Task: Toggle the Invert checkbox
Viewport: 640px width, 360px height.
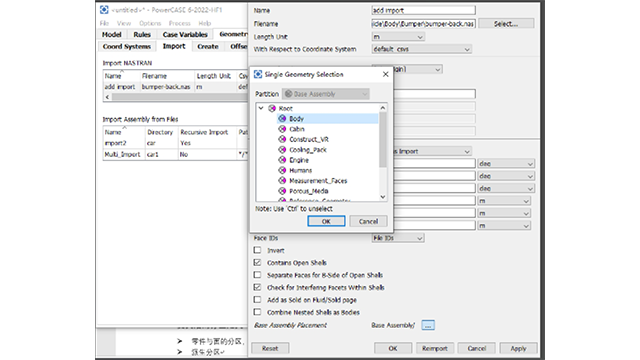Action: point(257,250)
